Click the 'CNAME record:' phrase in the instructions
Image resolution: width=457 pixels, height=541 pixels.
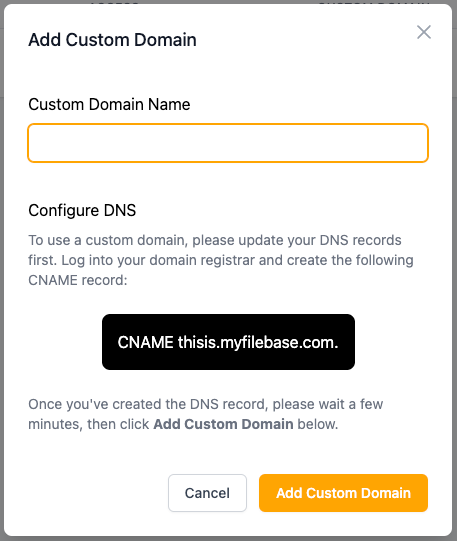click(x=78, y=280)
